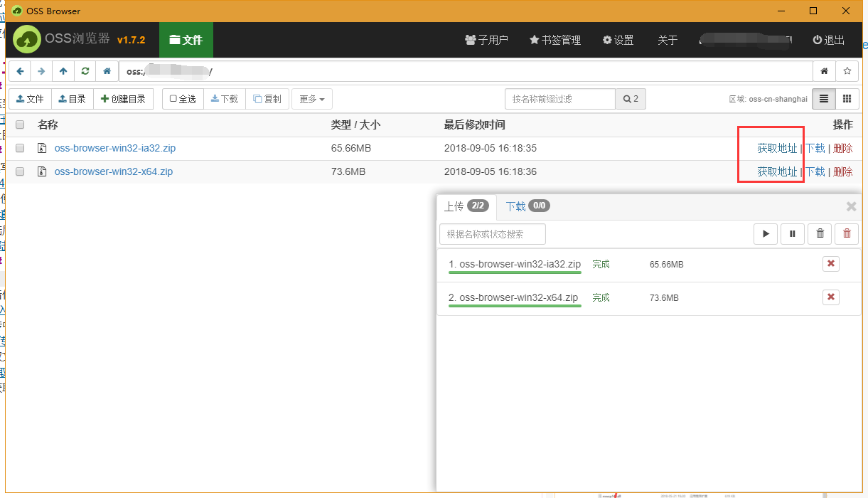Check the header select-all checkbox
Screen dimensions: 868x498
pos(20,124)
